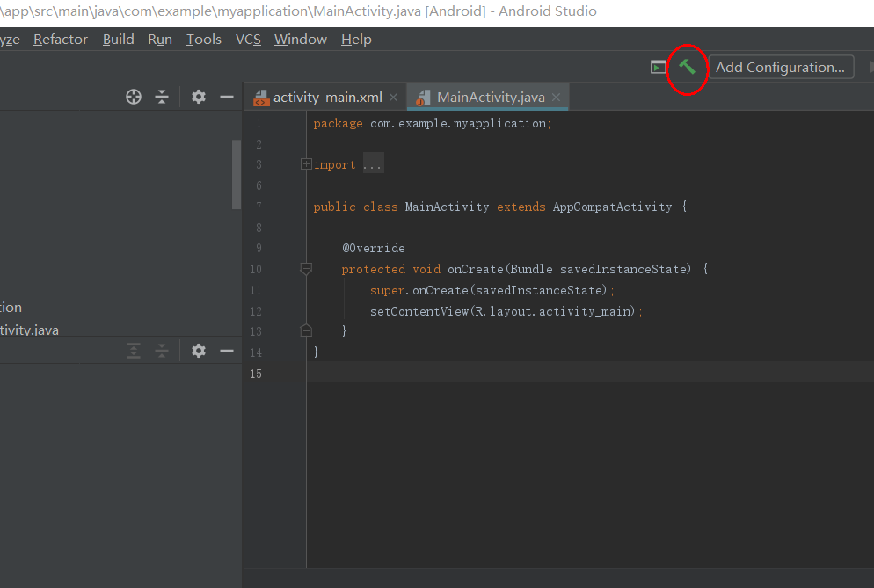This screenshot has height=588, width=874.
Task: Click the Run Anything icon beside the hammer
Action: click(659, 67)
